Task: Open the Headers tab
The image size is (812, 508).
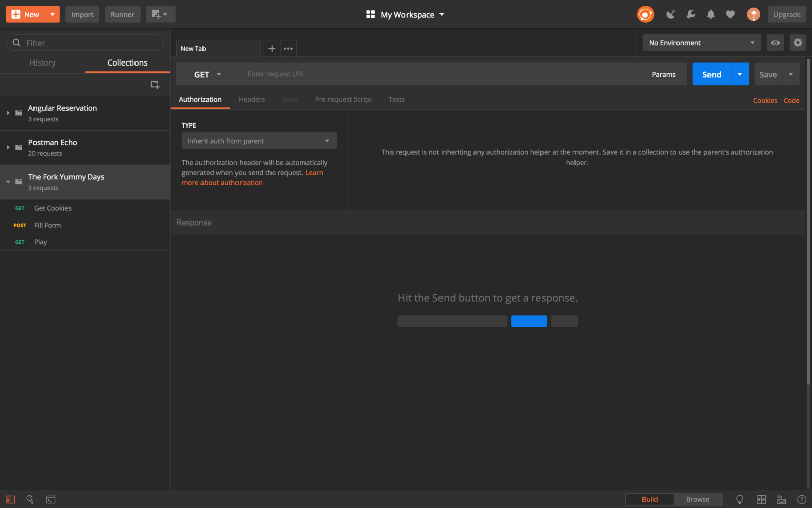Action: point(252,99)
